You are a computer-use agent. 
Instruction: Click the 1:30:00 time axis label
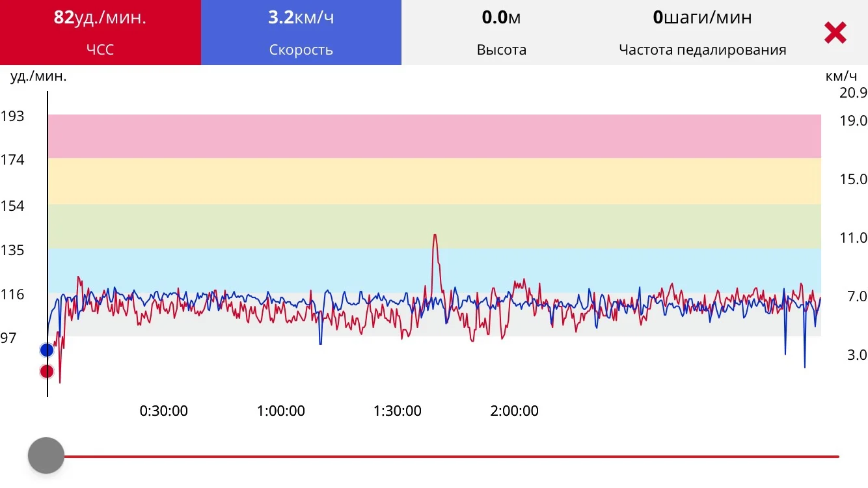click(x=398, y=411)
